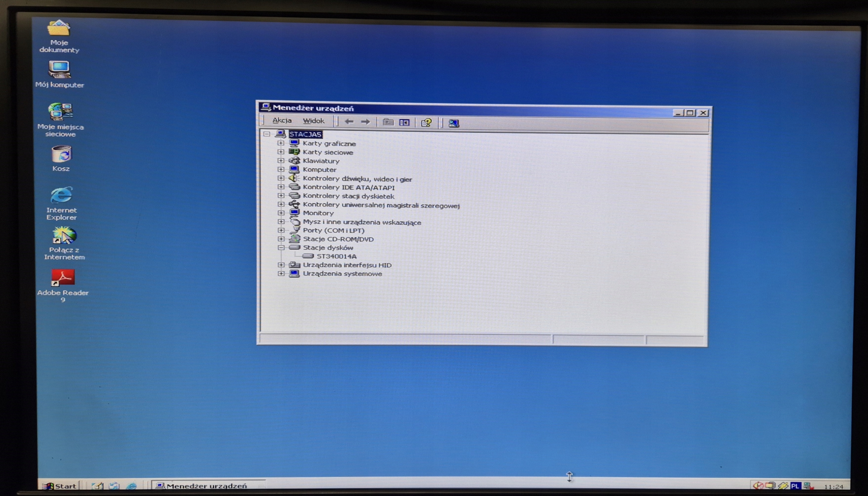Click the show/hide console tree toolbar icon
This screenshot has width=868, height=496.
click(405, 122)
